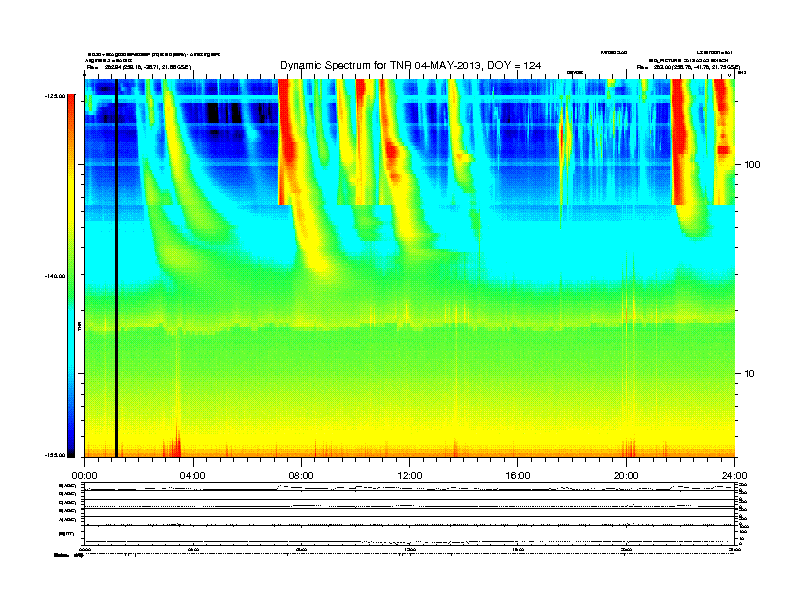Click the 04:00 time axis label
Image resolution: width=792 pixels, height=612 pixels.
193,476
